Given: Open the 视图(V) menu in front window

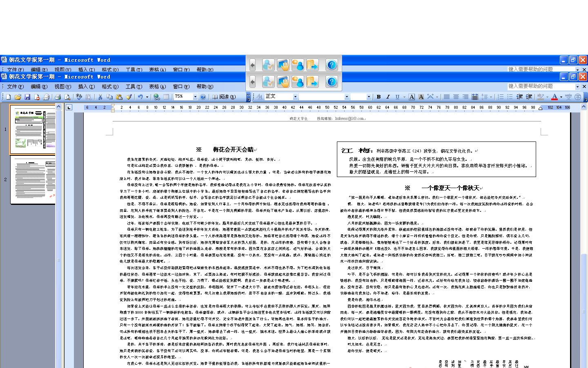Looking at the screenshot, I should 63,87.
